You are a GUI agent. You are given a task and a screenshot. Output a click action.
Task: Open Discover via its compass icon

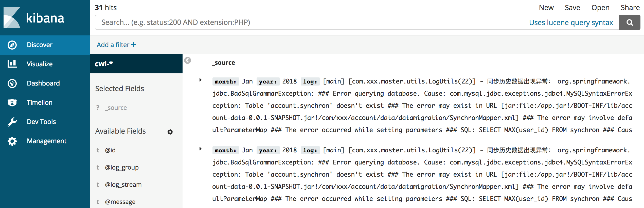pyautogui.click(x=12, y=45)
